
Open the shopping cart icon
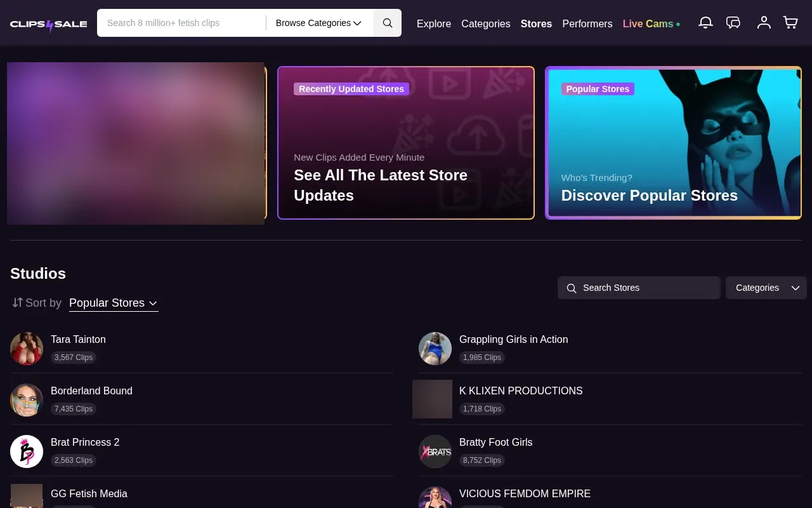790,23
